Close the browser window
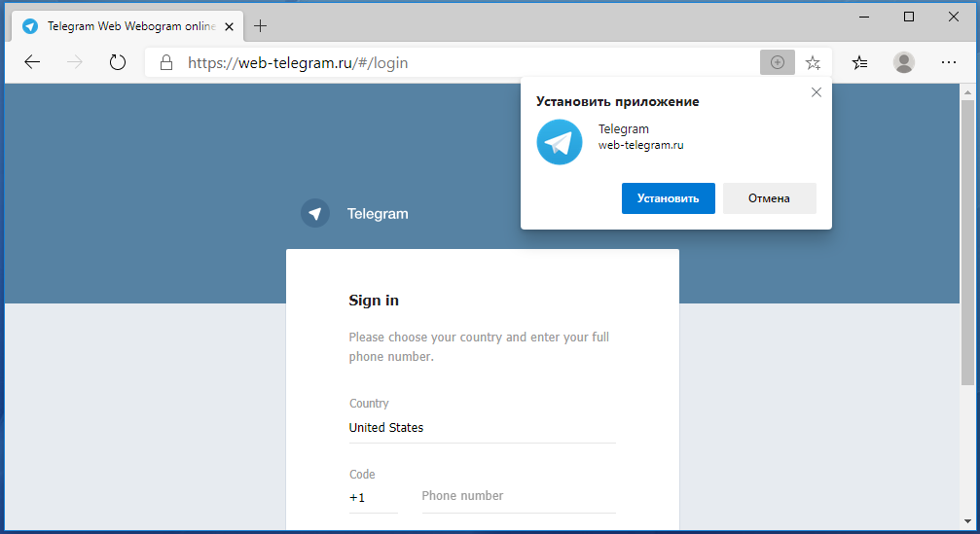This screenshot has height=534, width=980. [953, 17]
